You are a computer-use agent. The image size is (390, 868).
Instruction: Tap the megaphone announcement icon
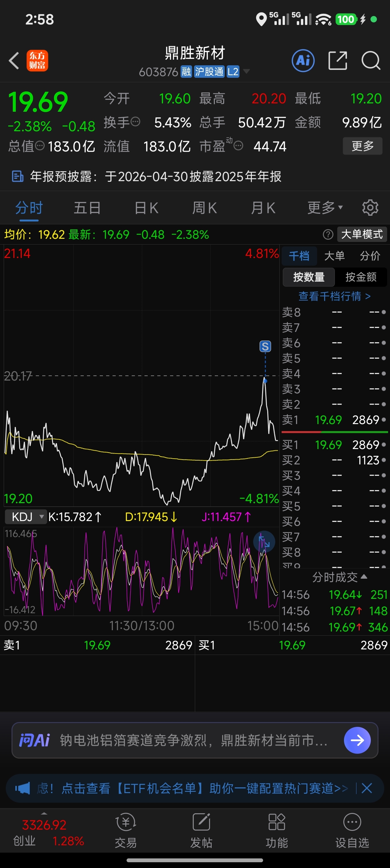23,788
